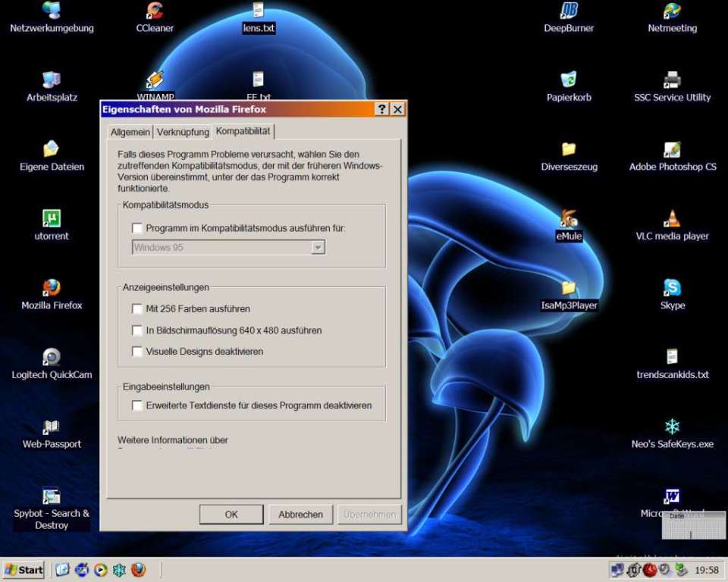Enable 'Programm im Kompatibilitätsmodus ausführen für' checkbox
This screenshot has width=728, height=582.
[x=137, y=228]
